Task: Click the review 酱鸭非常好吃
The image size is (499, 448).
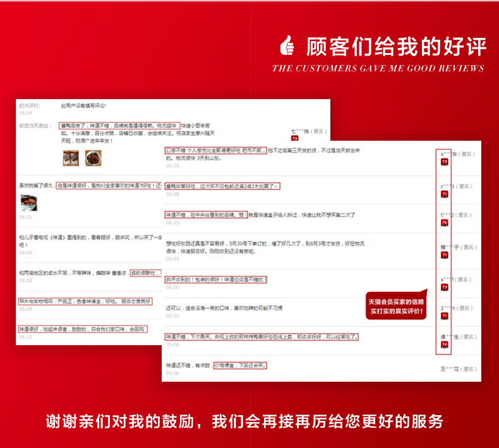Action: pos(222,186)
